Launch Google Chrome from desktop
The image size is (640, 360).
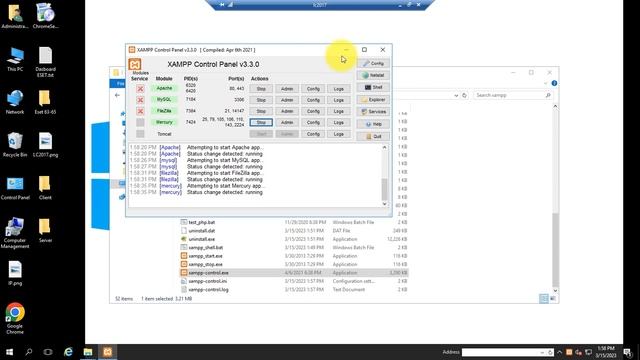15,318
